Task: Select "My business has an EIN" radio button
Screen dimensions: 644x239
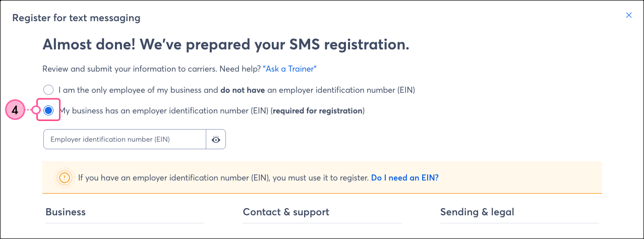Action: click(48, 110)
